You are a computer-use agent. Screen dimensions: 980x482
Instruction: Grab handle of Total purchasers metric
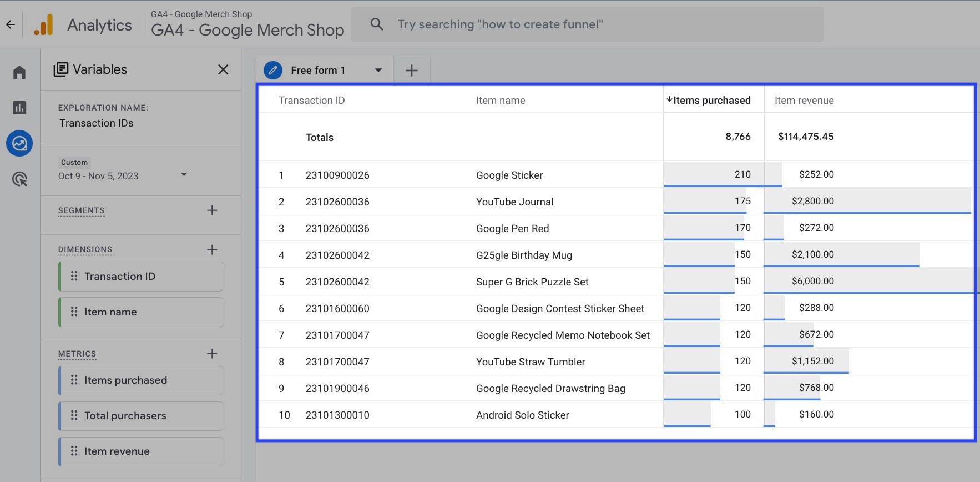click(74, 415)
